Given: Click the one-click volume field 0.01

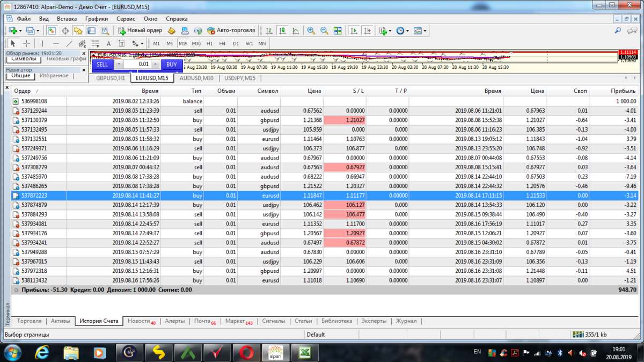Looking at the screenshot, I should (137, 64).
